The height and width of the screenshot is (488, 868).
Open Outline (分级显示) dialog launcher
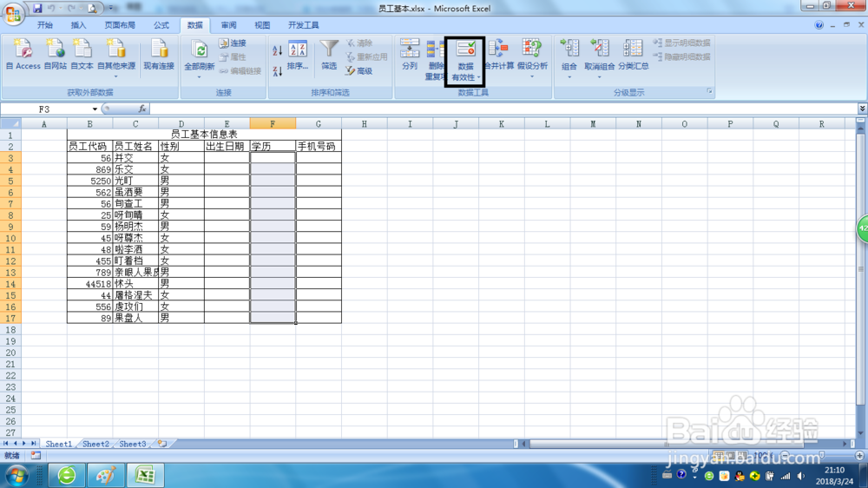point(709,91)
